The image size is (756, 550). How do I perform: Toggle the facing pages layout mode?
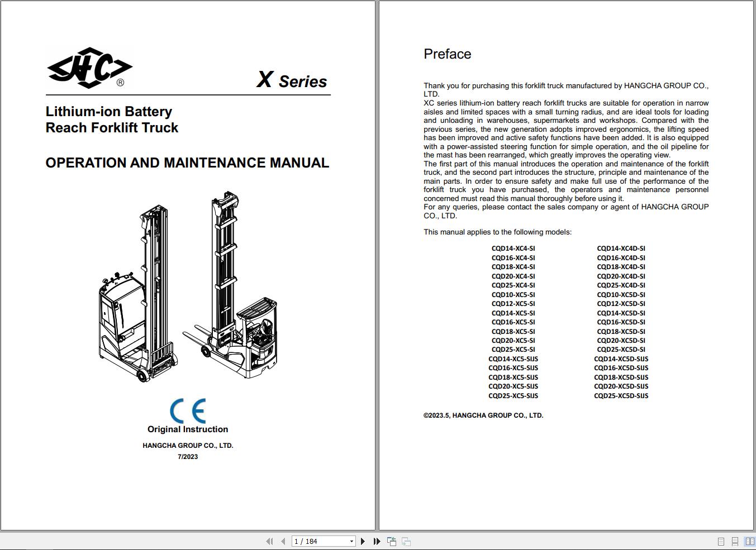749,541
